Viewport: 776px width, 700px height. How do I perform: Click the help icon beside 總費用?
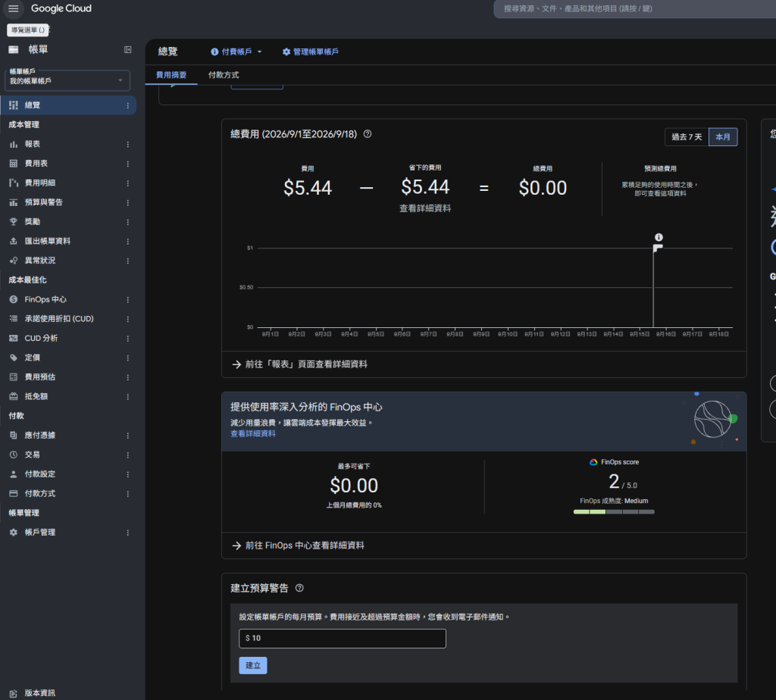pos(368,134)
